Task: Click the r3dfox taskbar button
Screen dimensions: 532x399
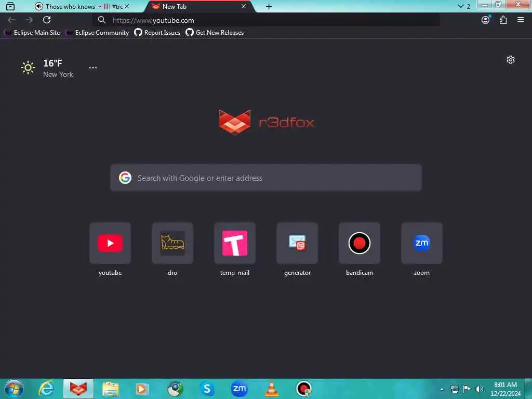Action: tap(78, 389)
